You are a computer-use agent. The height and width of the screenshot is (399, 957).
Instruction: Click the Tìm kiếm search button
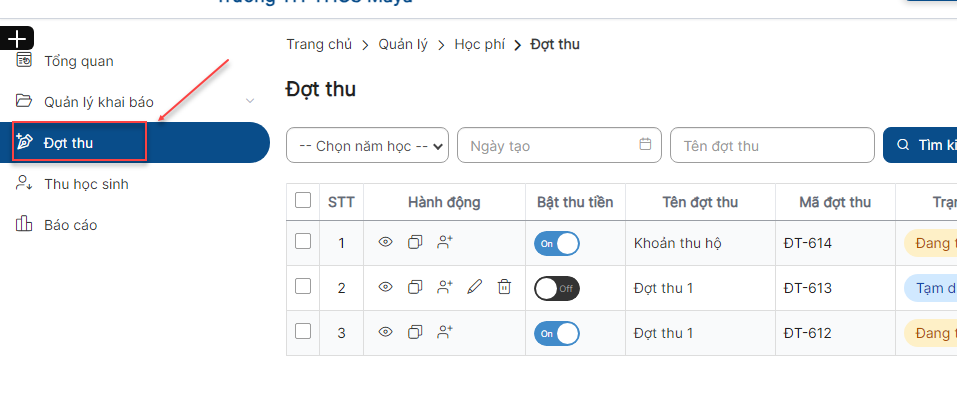[920, 145]
